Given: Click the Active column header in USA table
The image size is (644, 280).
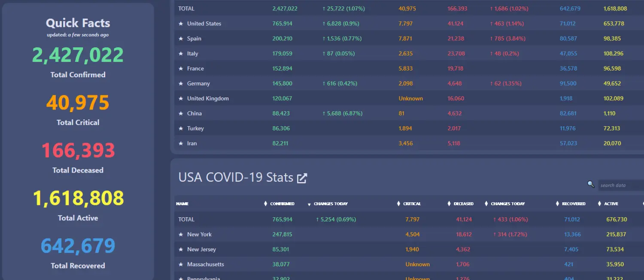Looking at the screenshot, I should pyautogui.click(x=611, y=204).
